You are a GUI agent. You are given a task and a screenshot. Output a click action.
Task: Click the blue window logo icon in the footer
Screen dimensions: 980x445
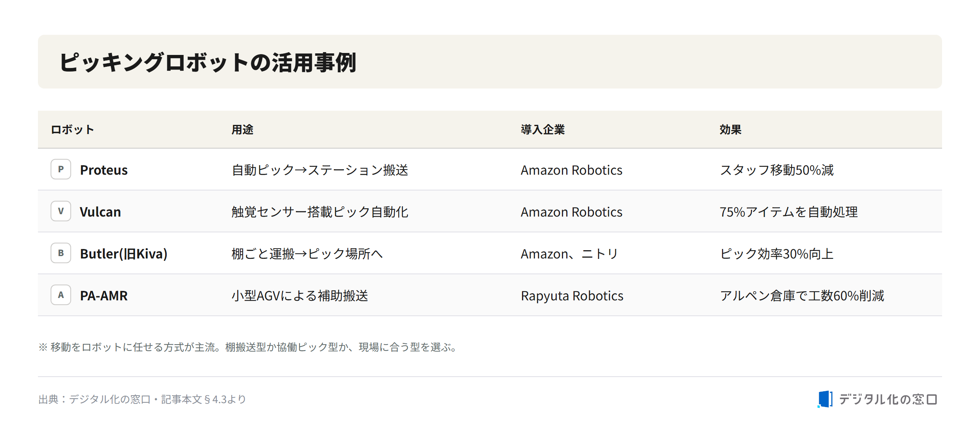pyautogui.click(x=825, y=399)
